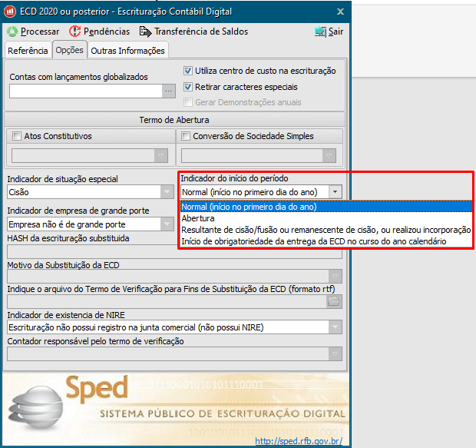The width and height of the screenshot is (476, 448).
Task: Enable the Atos Constitutivos checkbox
Action: [x=17, y=136]
